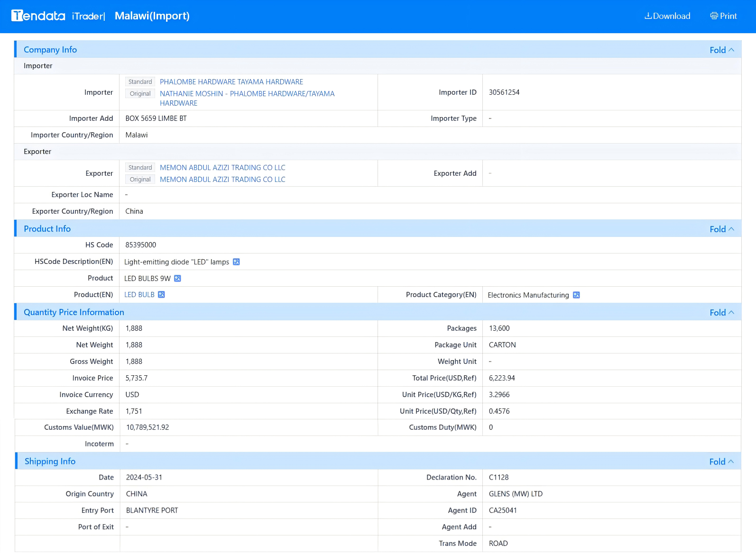Click Package Unit value CARTON
Screen dimensions: 756x553
tap(502, 345)
